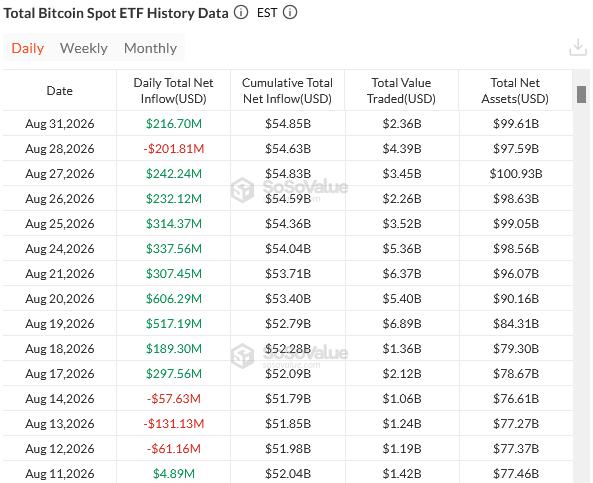Click the $5.36B traded value
Screen dimensions: 593x483
coord(402,248)
